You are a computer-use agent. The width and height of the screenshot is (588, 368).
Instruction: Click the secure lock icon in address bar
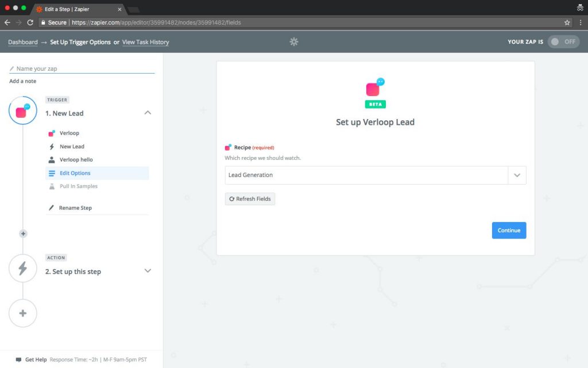point(43,22)
